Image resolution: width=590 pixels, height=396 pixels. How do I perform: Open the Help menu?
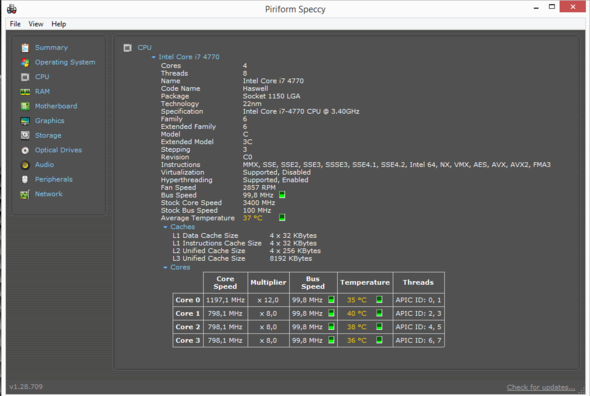tap(59, 24)
